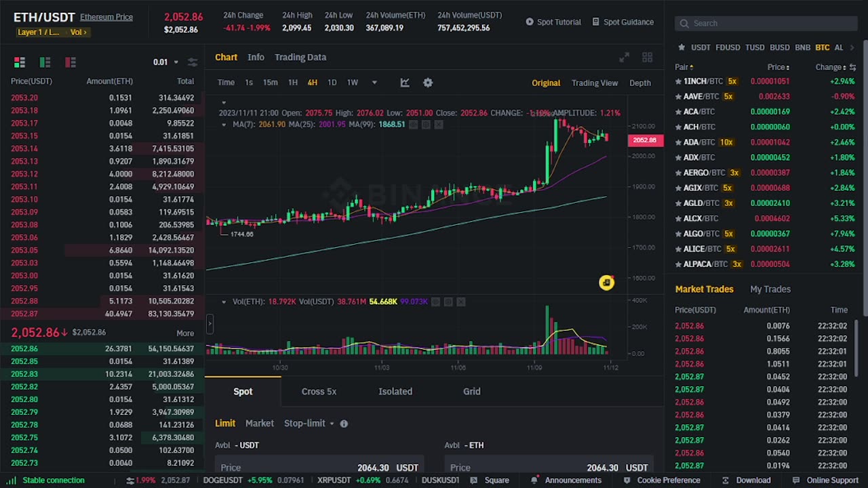Viewport: 868px width, 488px height.
Task: Switch chart to Trading View mode
Action: [x=595, y=83]
